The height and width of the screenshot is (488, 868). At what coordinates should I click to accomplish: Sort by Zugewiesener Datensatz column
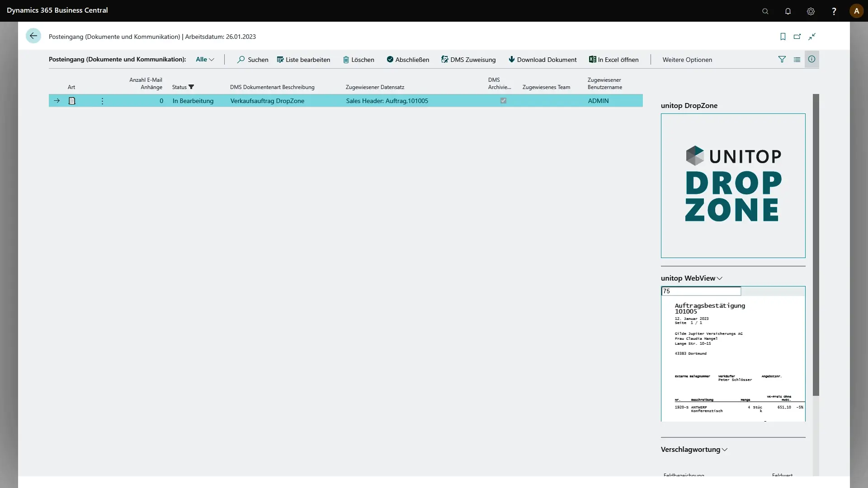point(375,87)
